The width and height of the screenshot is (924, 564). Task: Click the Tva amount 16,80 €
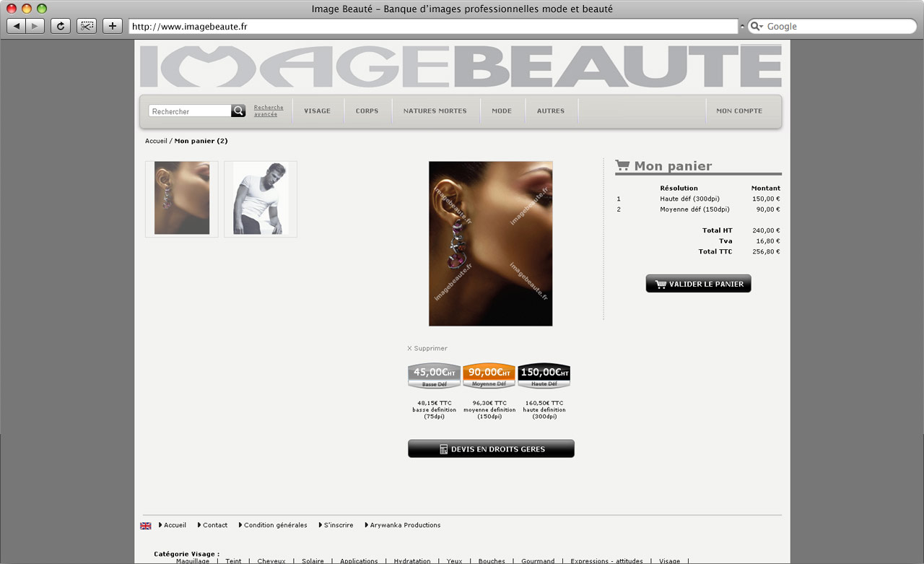point(768,241)
